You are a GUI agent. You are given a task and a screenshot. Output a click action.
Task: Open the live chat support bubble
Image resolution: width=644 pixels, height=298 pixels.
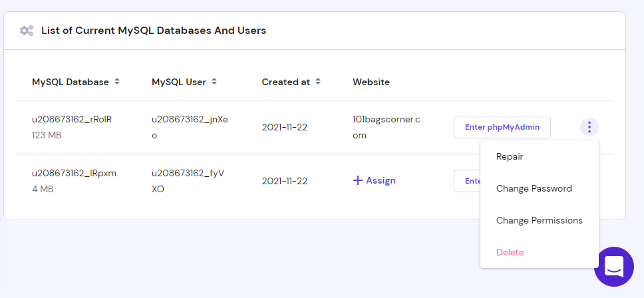[614, 267]
